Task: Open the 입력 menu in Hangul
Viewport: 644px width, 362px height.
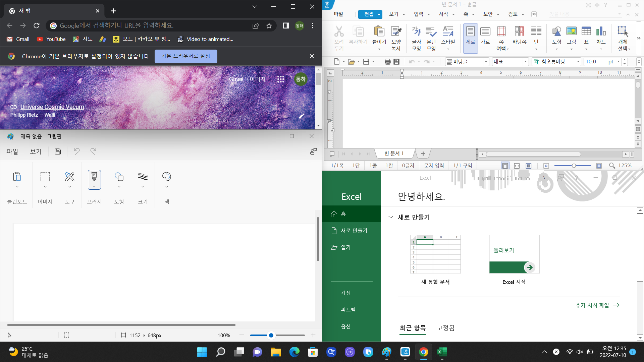Action: coord(419,14)
